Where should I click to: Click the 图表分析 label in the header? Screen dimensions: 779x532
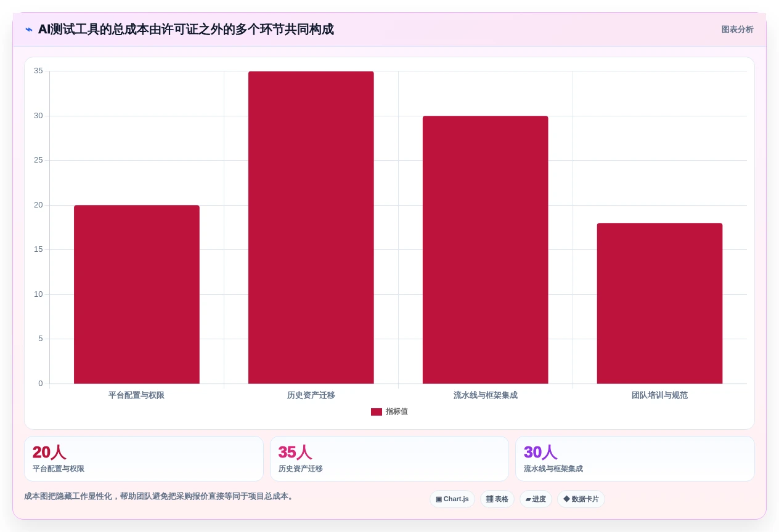[737, 30]
